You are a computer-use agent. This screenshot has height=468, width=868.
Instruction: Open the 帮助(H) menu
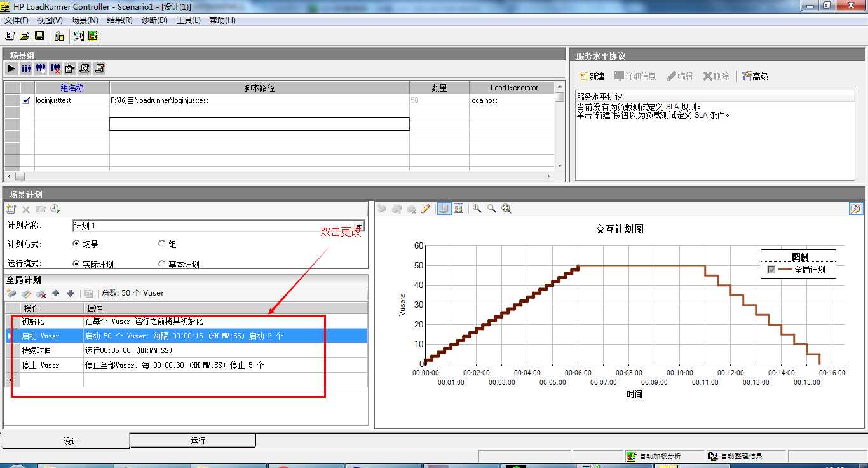(x=222, y=20)
